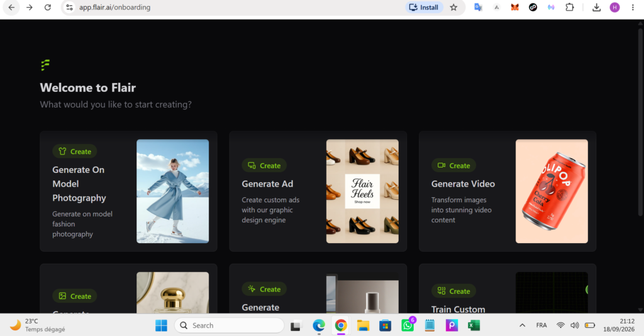This screenshot has height=336, width=644.
Task: Select the gold perfume bottle thumbnail
Action: pyautogui.click(x=172, y=293)
